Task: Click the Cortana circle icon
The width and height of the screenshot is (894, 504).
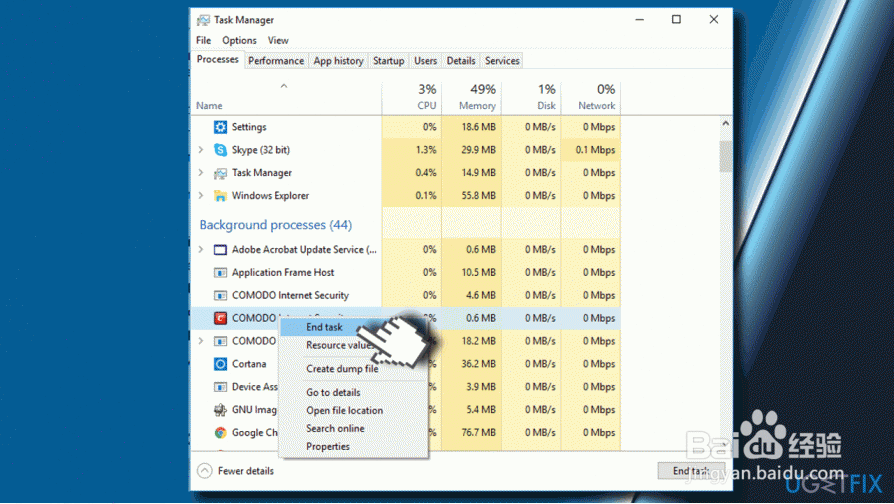Action: pyautogui.click(x=220, y=364)
